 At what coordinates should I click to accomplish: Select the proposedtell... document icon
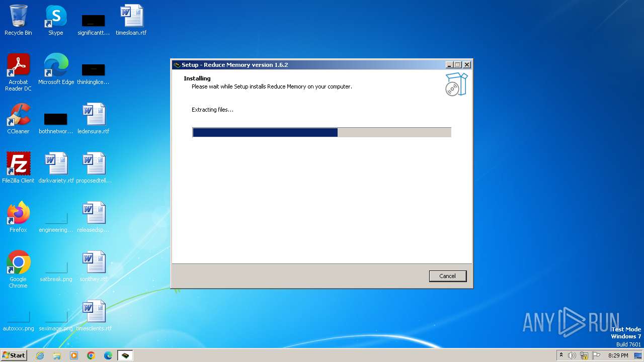click(x=94, y=168)
